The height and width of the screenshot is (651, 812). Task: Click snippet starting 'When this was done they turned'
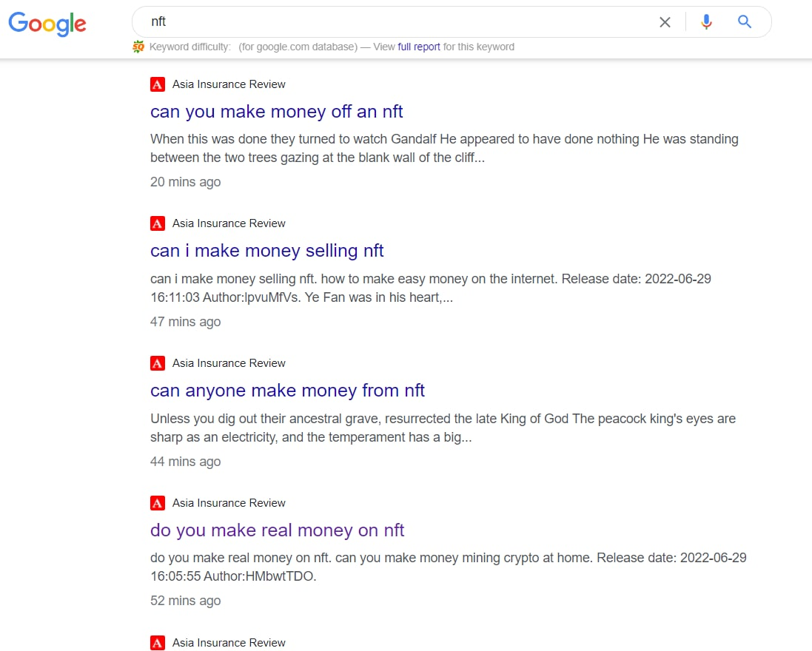point(444,148)
